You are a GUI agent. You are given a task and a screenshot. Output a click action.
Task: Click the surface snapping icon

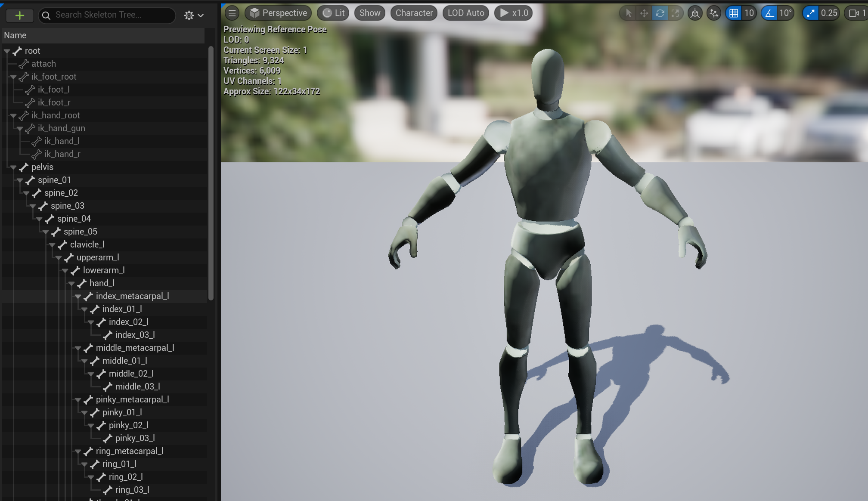[x=713, y=13]
